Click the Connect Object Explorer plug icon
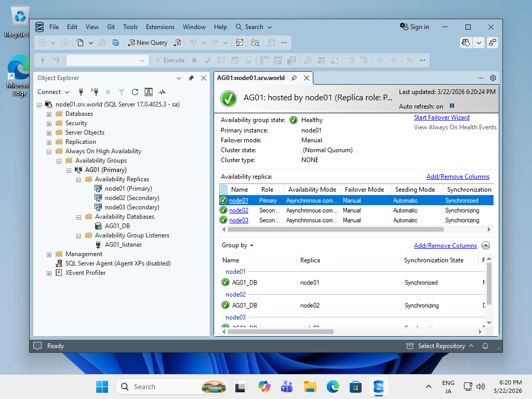This screenshot has height=399, width=532. tap(81, 92)
